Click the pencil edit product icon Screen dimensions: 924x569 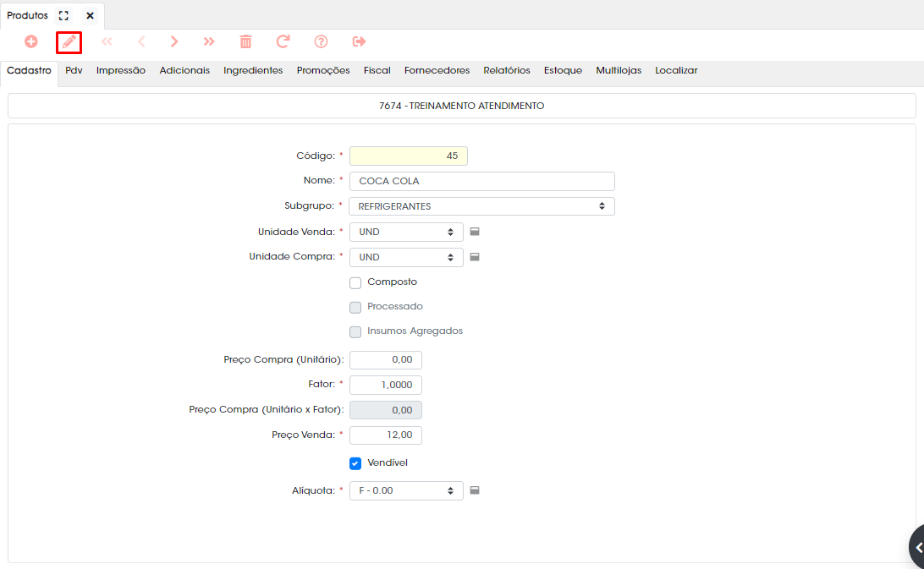coord(69,42)
